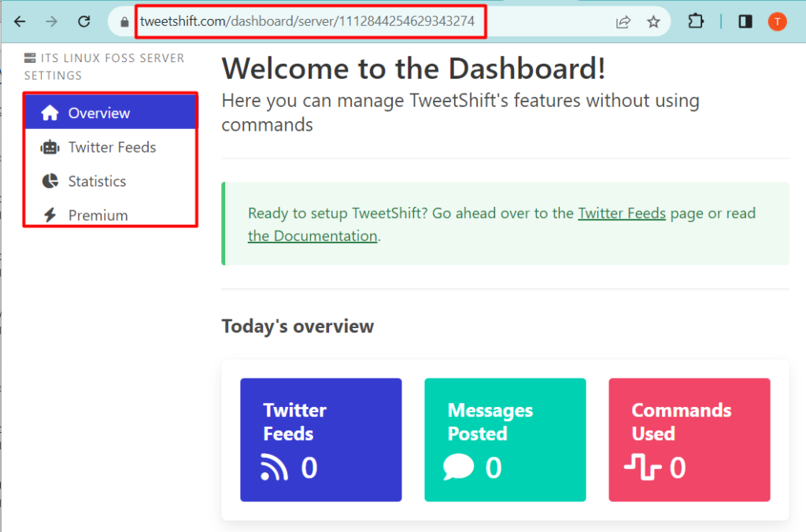This screenshot has width=806, height=532.
Task: Click the lightning bolt Premium icon
Action: click(50, 215)
